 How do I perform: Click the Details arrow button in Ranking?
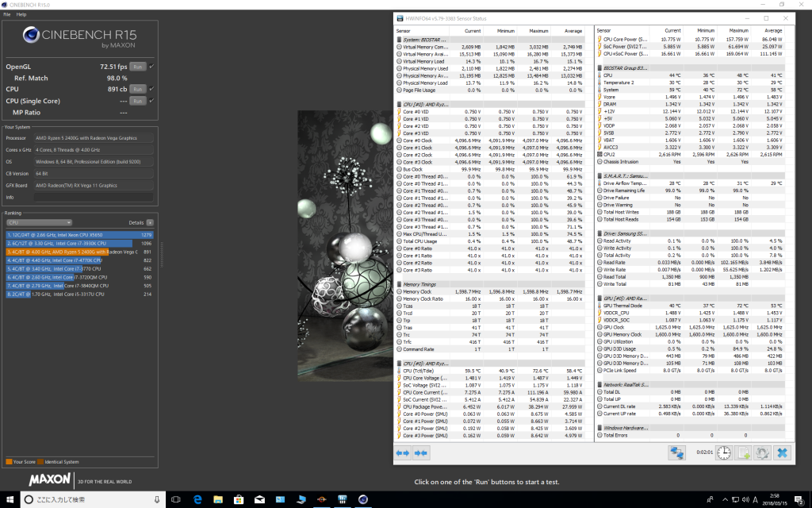(x=150, y=222)
